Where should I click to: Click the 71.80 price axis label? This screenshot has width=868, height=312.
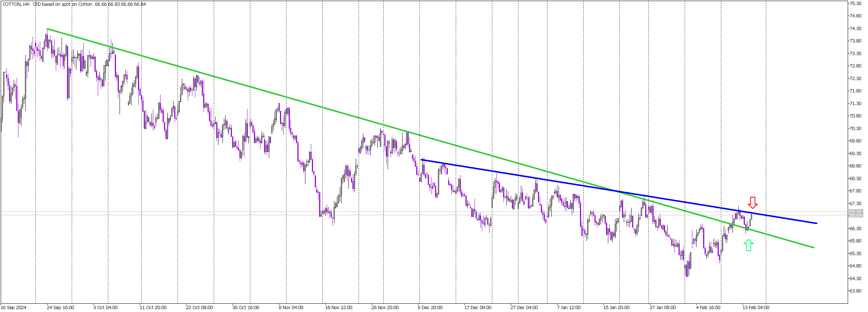(856, 91)
